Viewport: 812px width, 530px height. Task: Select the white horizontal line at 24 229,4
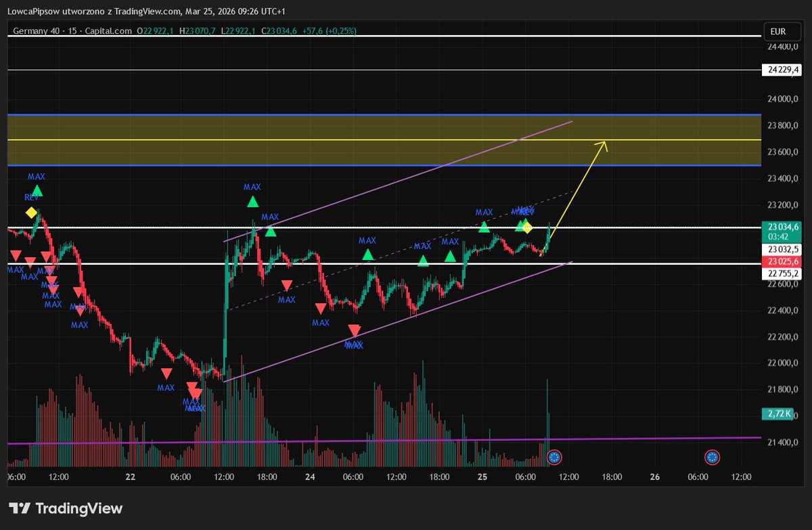[x=386, y=70]
